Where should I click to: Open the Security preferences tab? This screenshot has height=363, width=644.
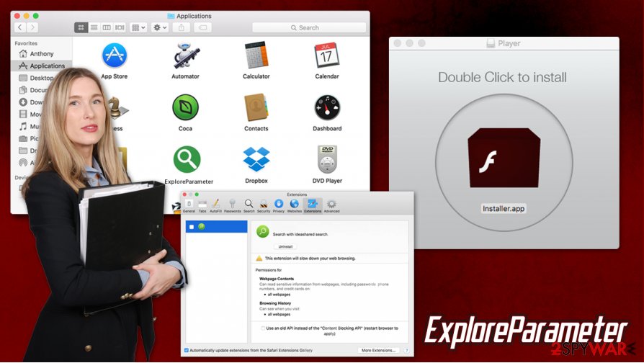[x=264, y=206]
